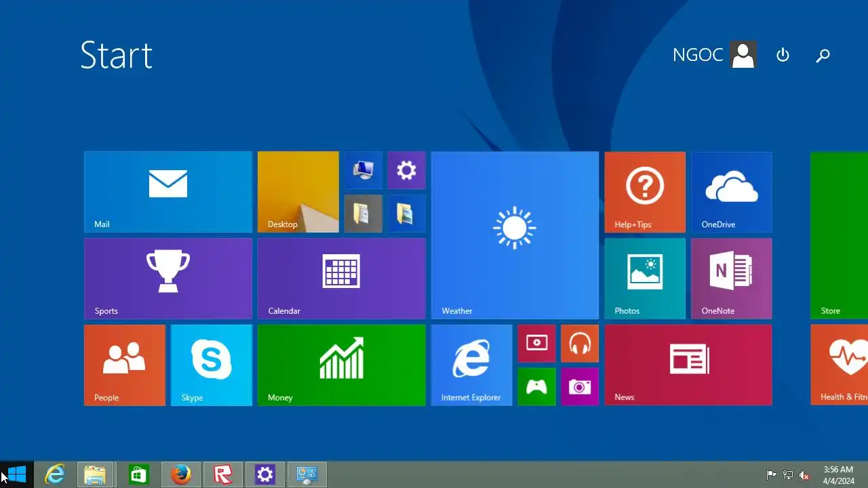The width and height of the screenshot is (868, 488).
Task: Open the NGOC user account menu
Action: tap(714, 55)
